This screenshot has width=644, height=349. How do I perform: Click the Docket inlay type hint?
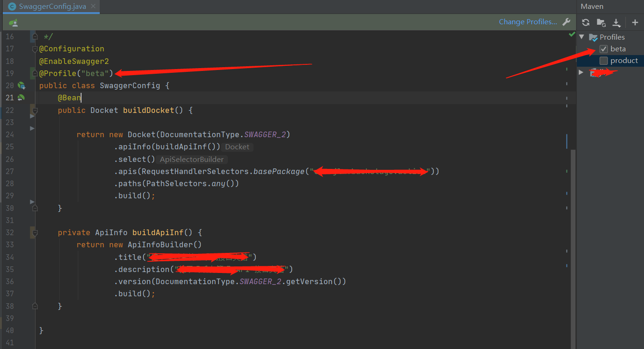[237, 147]
